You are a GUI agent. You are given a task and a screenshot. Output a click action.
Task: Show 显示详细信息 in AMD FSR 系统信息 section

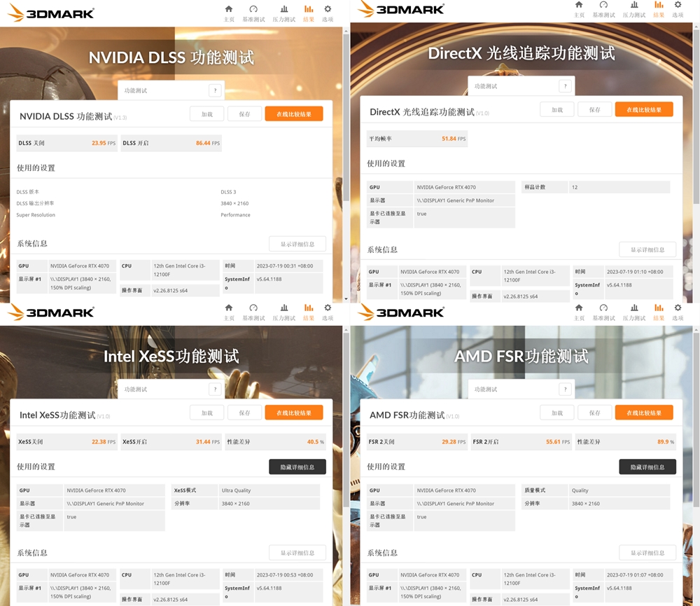coord(647,553)
